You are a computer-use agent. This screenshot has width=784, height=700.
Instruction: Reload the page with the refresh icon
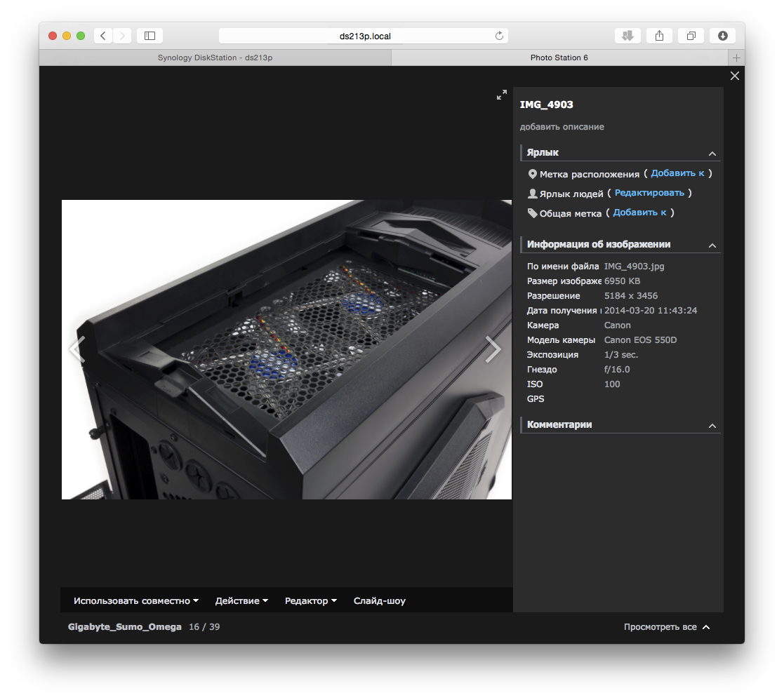click(x=499, y=36)
